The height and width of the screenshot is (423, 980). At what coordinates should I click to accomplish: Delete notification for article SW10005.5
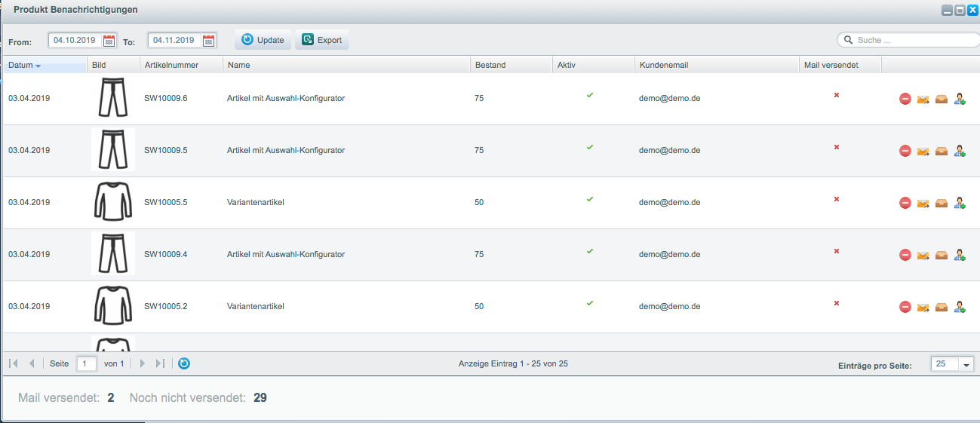(x=905, y=203)
